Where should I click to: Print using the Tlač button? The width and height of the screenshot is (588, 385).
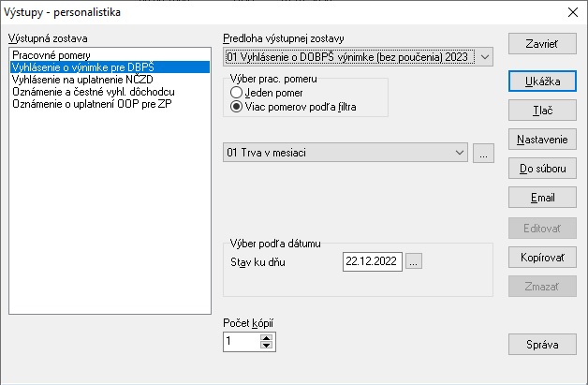coord(542,111)
